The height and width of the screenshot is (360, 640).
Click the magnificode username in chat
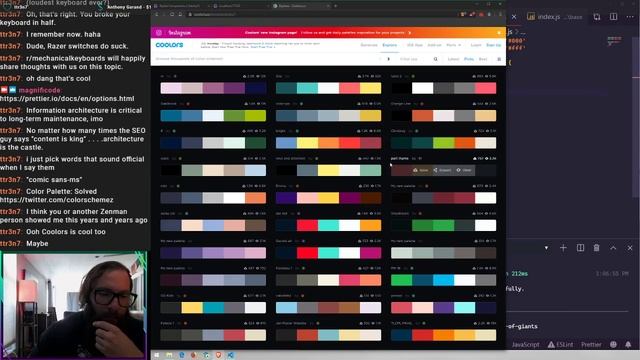pos(39,90)
